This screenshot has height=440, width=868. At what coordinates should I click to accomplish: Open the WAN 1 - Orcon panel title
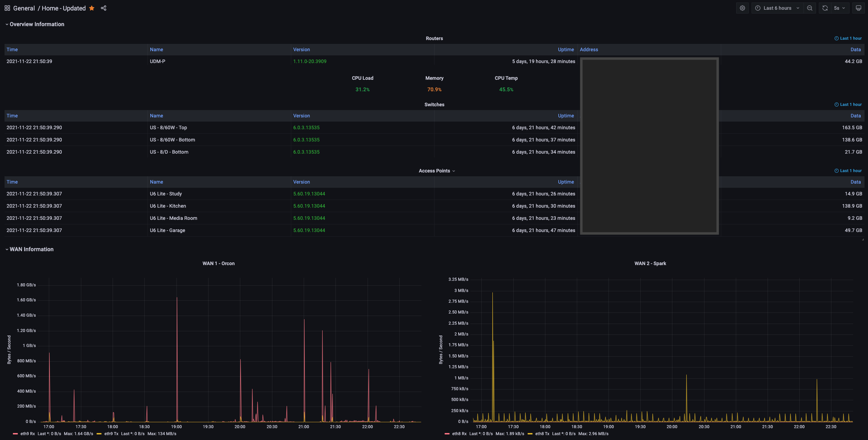tap(218, 263)
